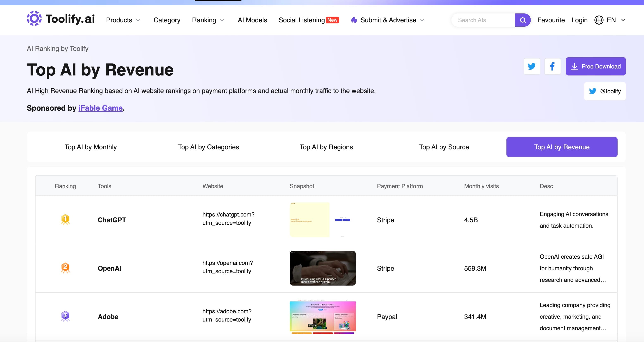Expand the Ranking dropdown chevron
This screenshot has width=644, height=342.
click(x=222, y=20)
